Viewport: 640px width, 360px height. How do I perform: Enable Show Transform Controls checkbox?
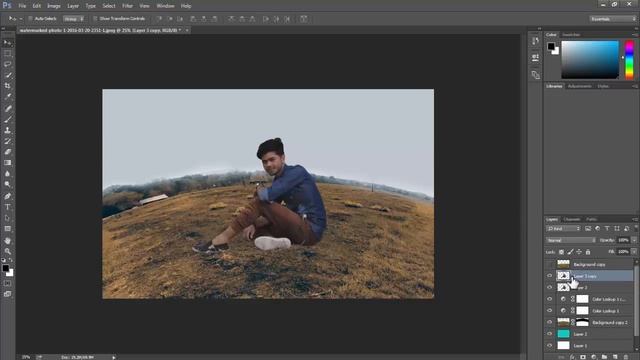point(95,19)
